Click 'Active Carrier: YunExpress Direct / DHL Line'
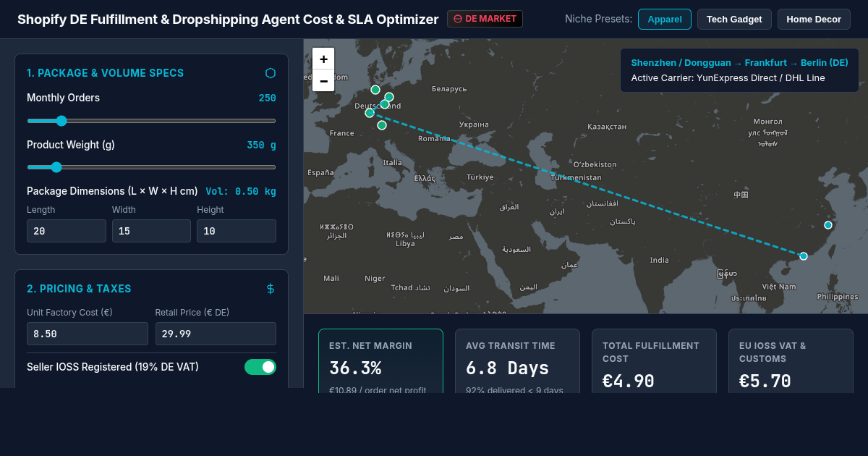The height and width of the screenshot is (456, 868). tap(728, 78)
